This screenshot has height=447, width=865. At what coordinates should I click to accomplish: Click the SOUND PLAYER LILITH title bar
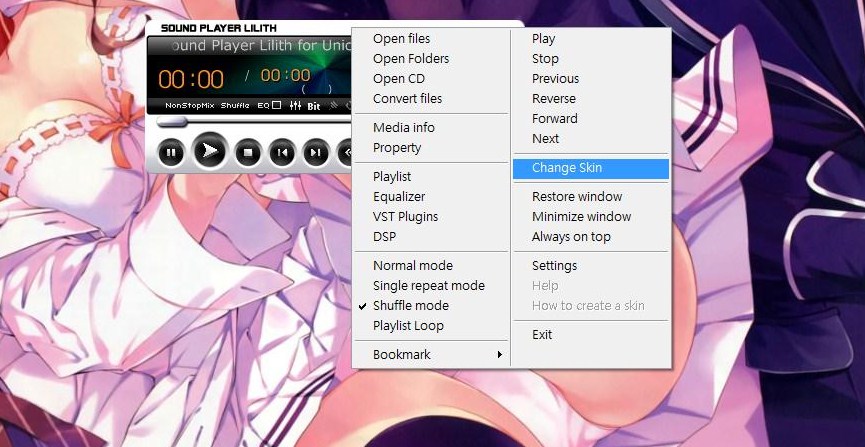tap(219, 28)
